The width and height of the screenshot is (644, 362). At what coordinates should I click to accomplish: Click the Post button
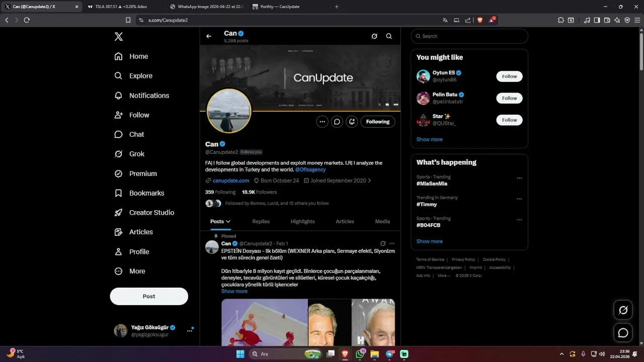point(149,296)
